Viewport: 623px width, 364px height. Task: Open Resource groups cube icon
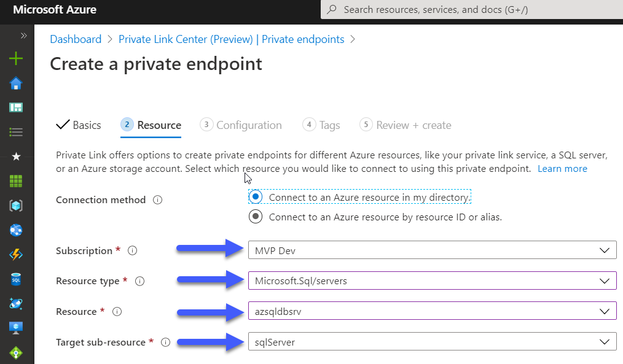click(x=16, y=206)
